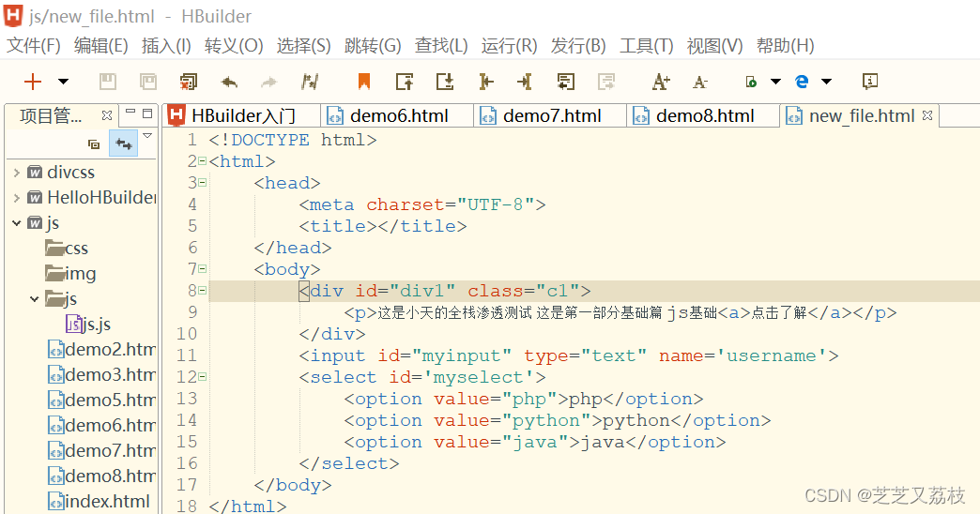Screen dimensions: 980x514
Task: Open the 文件(F) menu
Action: point(33,46)
